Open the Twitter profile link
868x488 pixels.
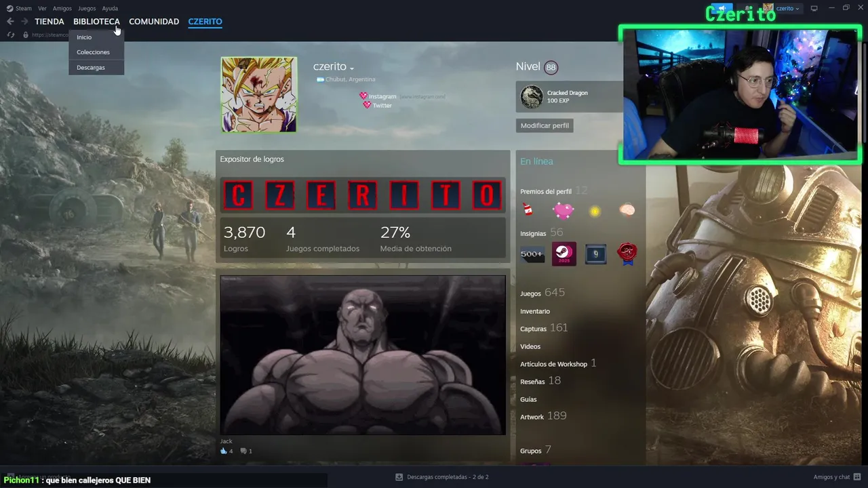(x=382, y=105)
